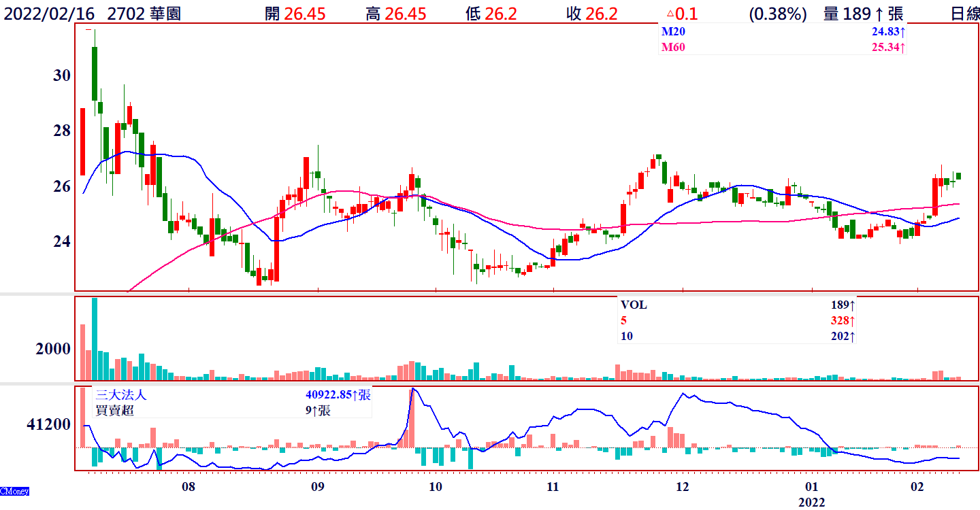Click the 2022 year label on the time axis
Screen dimensions: 980x510
(x=811, y=503)
